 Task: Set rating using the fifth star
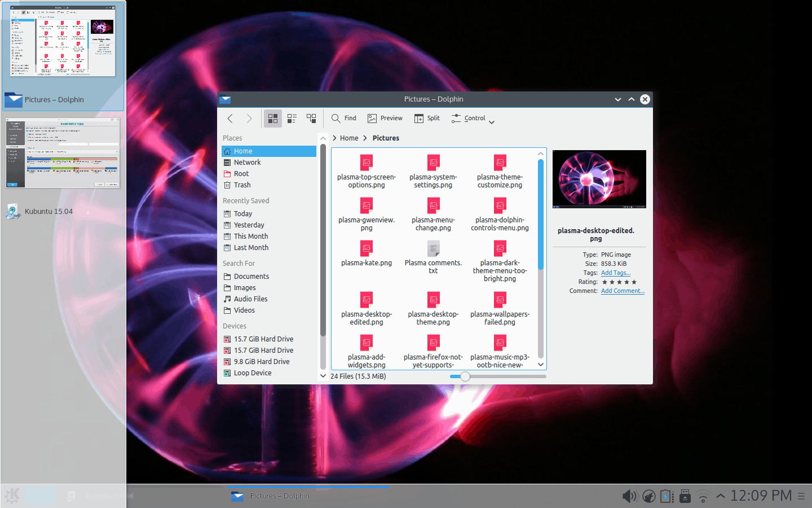pos(634,282)
